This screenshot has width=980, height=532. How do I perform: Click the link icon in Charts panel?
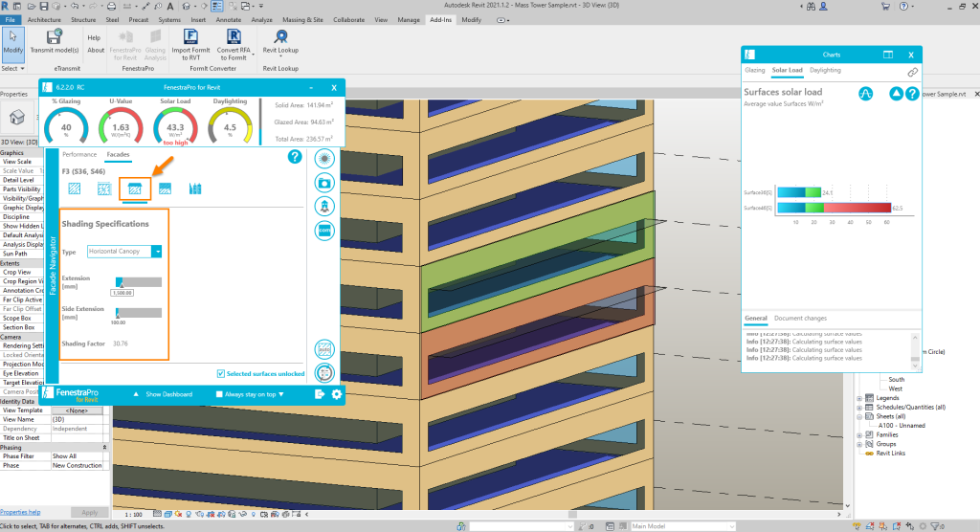tap(912, 73)
